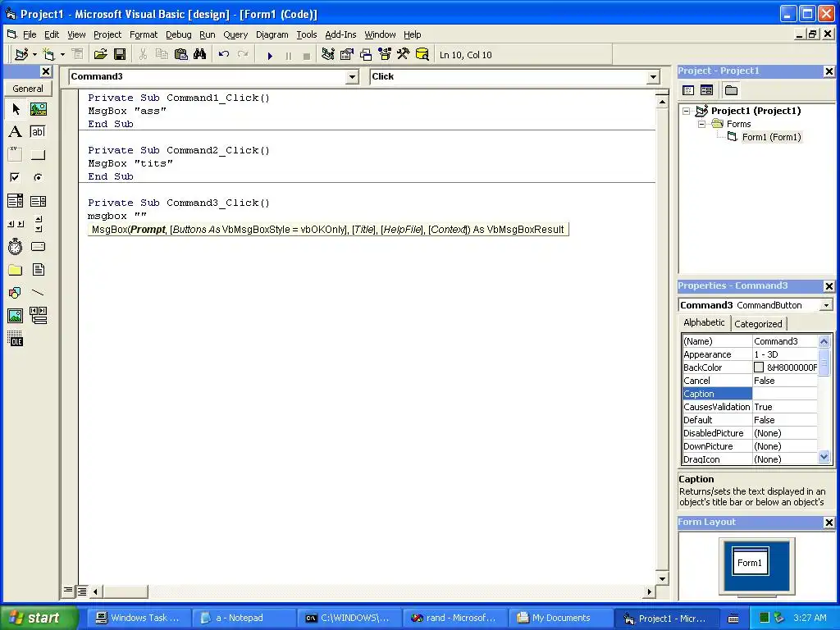The height and width of the screenshot is (630, 840).
Task: Select the ComboBox control tool
Action: click(16, 201)
